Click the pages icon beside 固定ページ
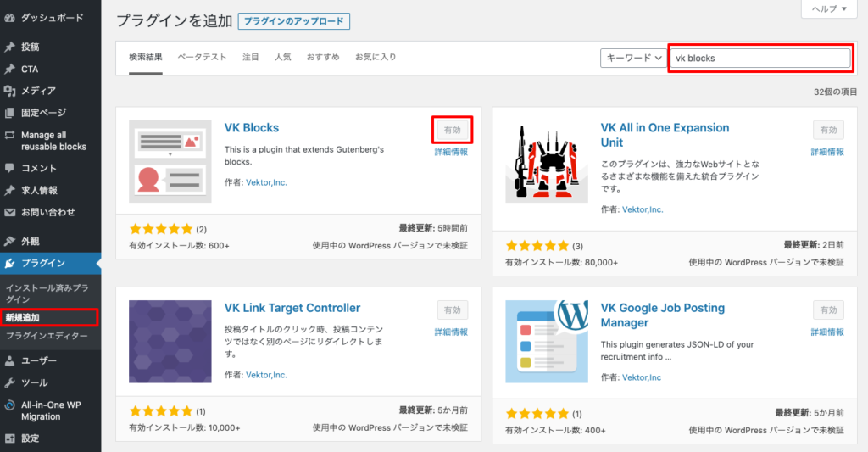The width and height of the screenshot is (868, 452). (9, 113)
